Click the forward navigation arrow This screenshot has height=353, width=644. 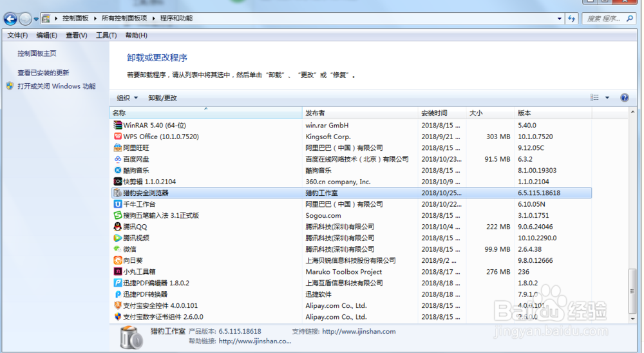[x=26, y=19]
